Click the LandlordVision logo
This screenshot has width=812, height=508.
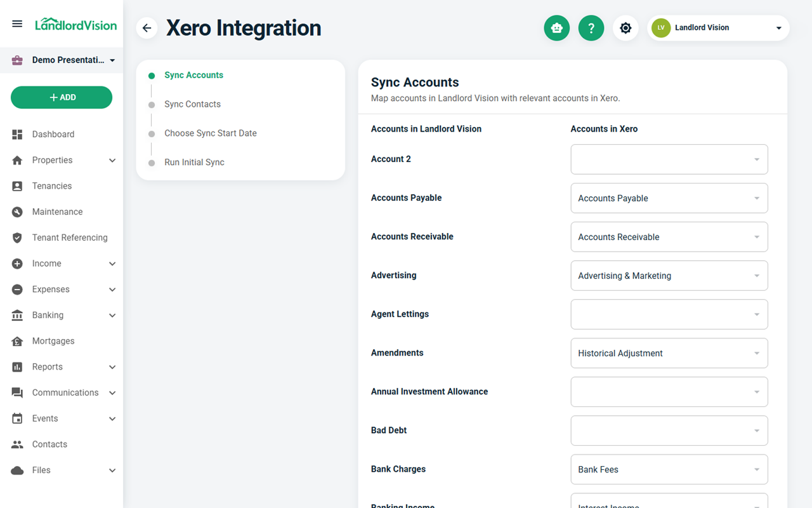[76, 24]
